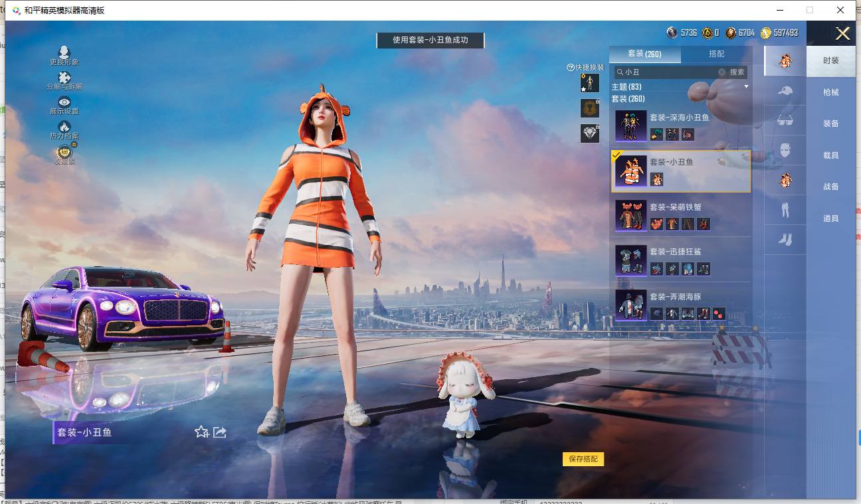The image size is (861, 504).
Task: Click the 套装-小丑鱼 label under the car
Action: coord(84,432)
